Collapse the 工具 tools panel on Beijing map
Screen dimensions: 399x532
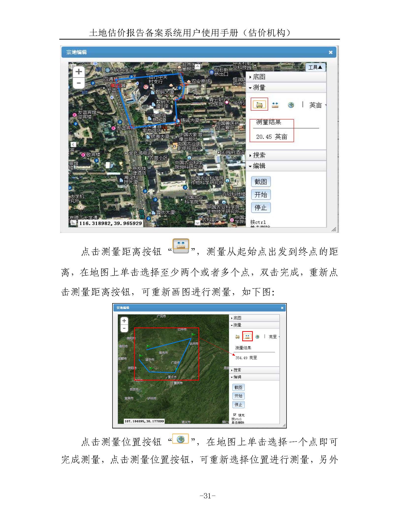click(315, 67)
